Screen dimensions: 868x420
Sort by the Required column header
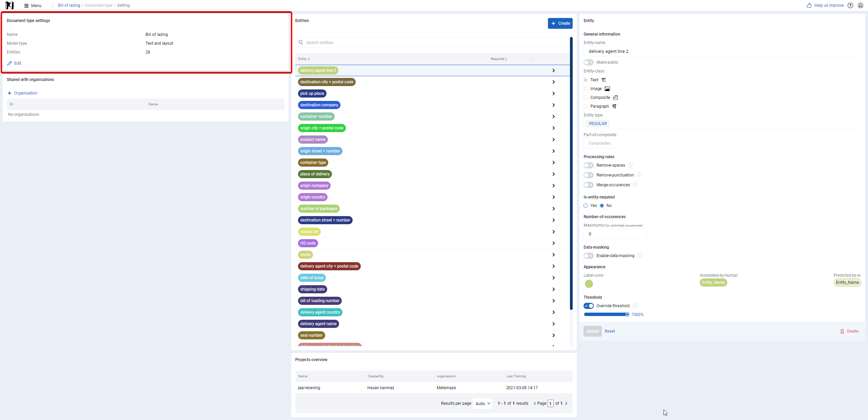tap(499, 59)
